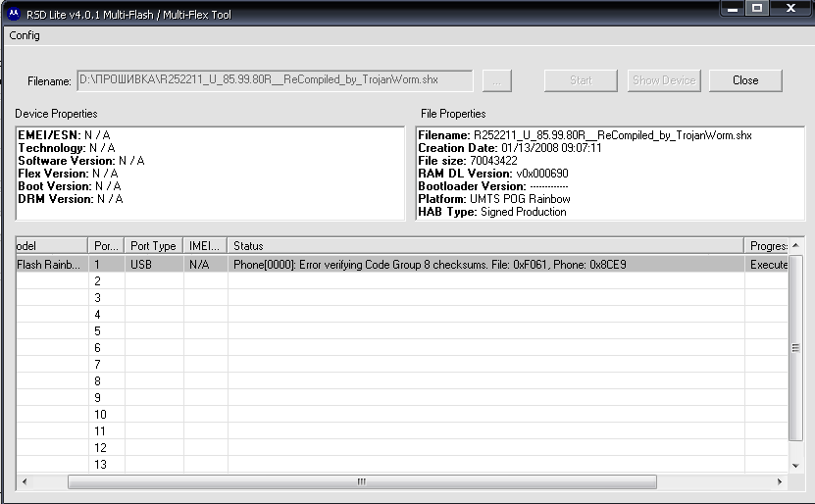Screen dimensions: 815x504
Task: Click the horizontal scroll left arrow
Action: [x=25, y=481]
